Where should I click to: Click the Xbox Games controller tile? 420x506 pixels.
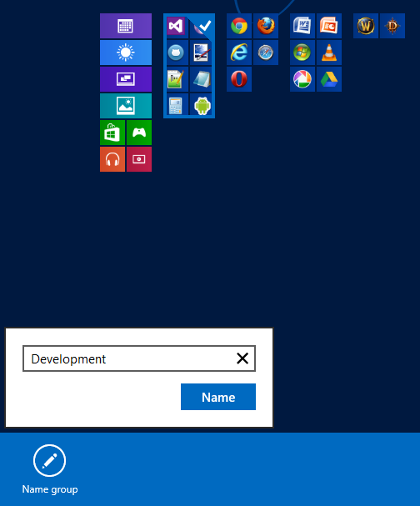(139, 133)
